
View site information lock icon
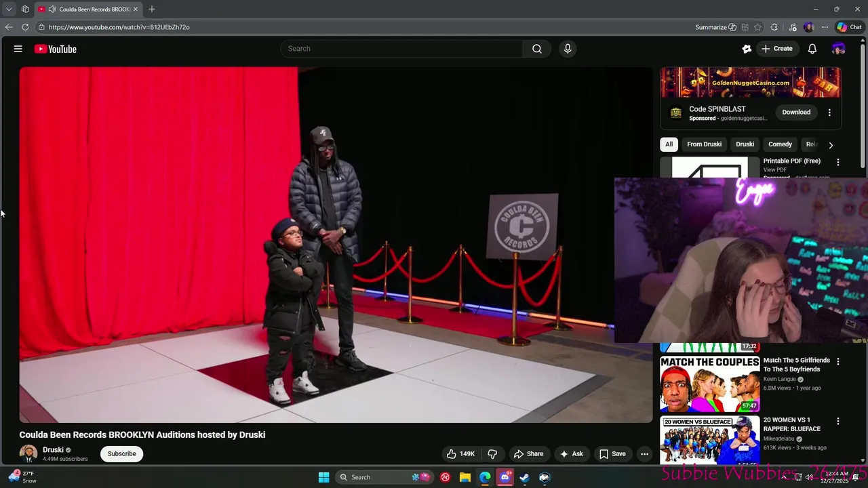tap(41, 27)
